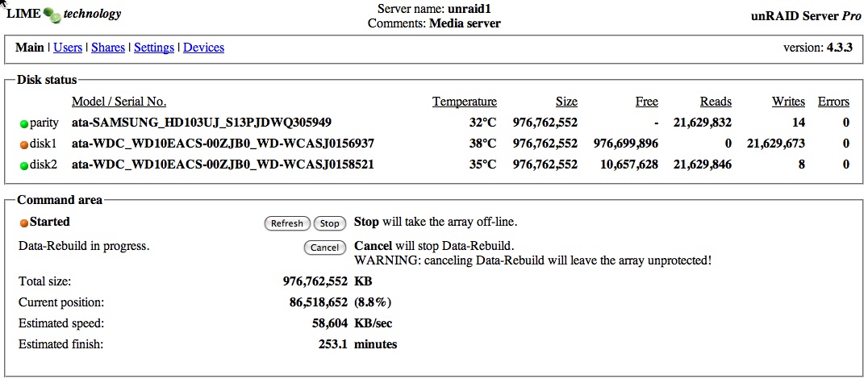Click the disk1 row label
The height and width of the screenshot is (383, 868).
click(x=44, y=144)
